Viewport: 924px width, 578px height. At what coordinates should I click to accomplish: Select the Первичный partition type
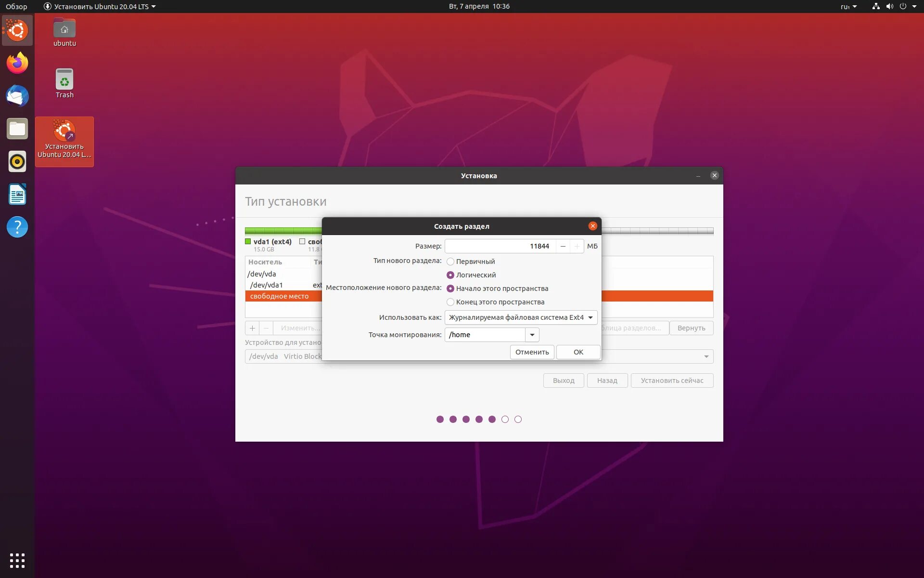tap(450, 262)
